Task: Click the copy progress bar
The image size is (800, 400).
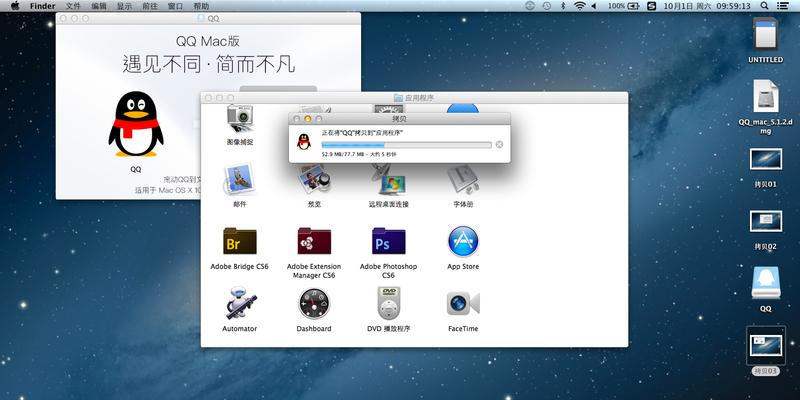Action: pyautogui.click(x=406, y=145)
